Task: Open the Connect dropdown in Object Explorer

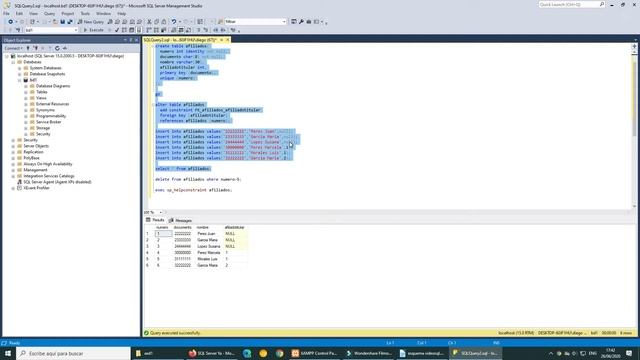Action: pyautogui.click(x=13, y=48)
